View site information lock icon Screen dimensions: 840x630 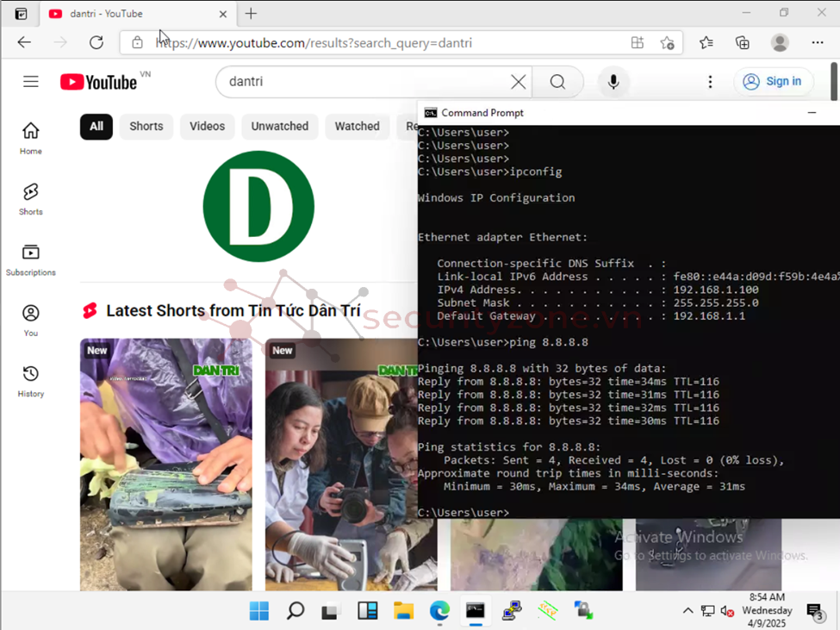137,42
